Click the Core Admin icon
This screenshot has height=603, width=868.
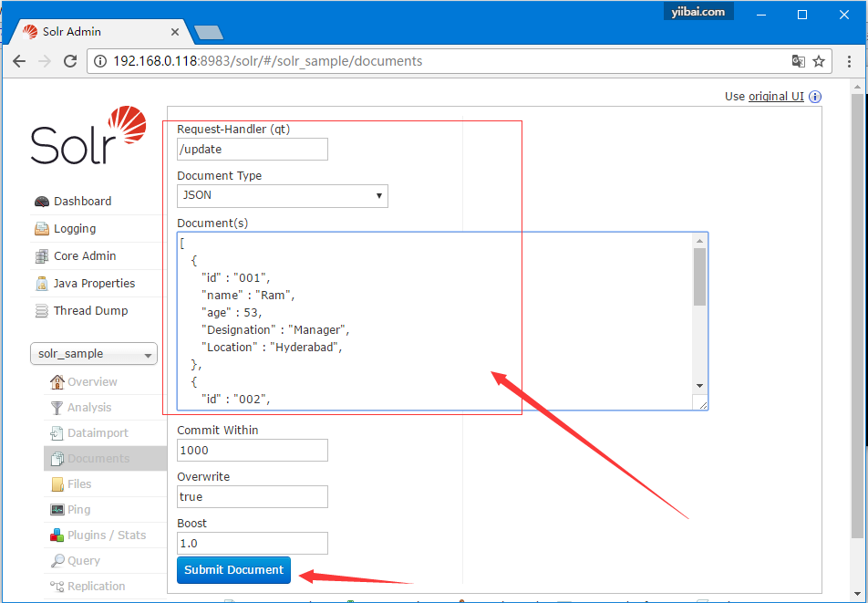coord(41,256)
